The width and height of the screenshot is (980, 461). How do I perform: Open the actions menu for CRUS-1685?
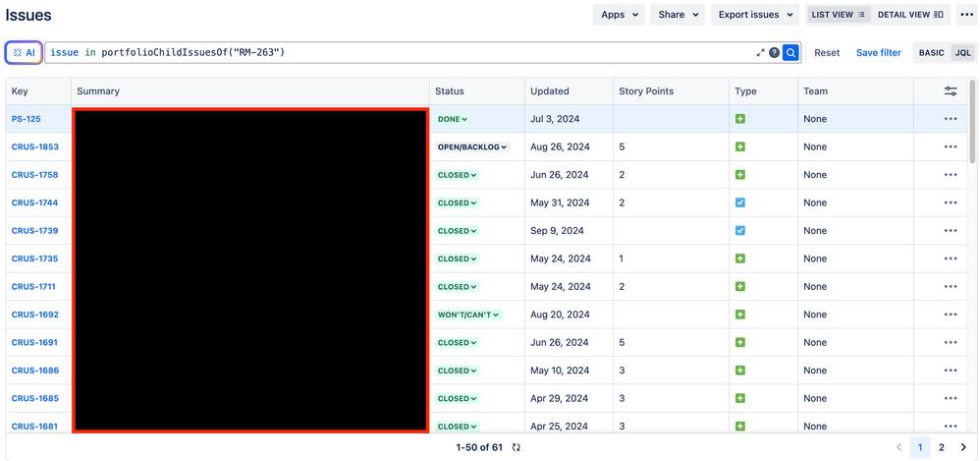[x=951, y=398]
